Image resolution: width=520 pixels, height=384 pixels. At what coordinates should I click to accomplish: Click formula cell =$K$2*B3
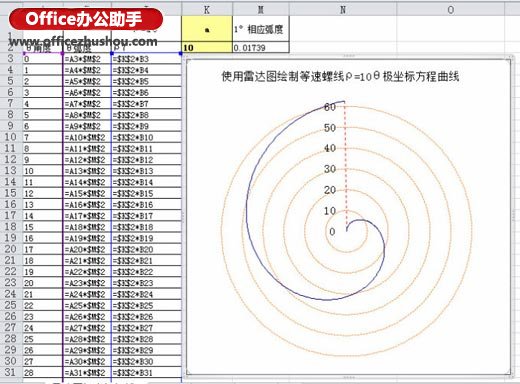coord(146,59)
